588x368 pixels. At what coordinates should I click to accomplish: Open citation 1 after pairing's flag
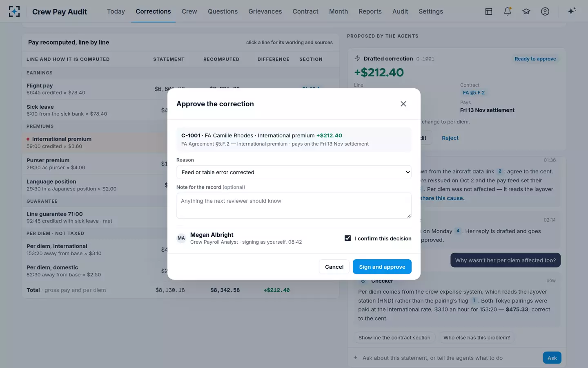coord(474,301)
